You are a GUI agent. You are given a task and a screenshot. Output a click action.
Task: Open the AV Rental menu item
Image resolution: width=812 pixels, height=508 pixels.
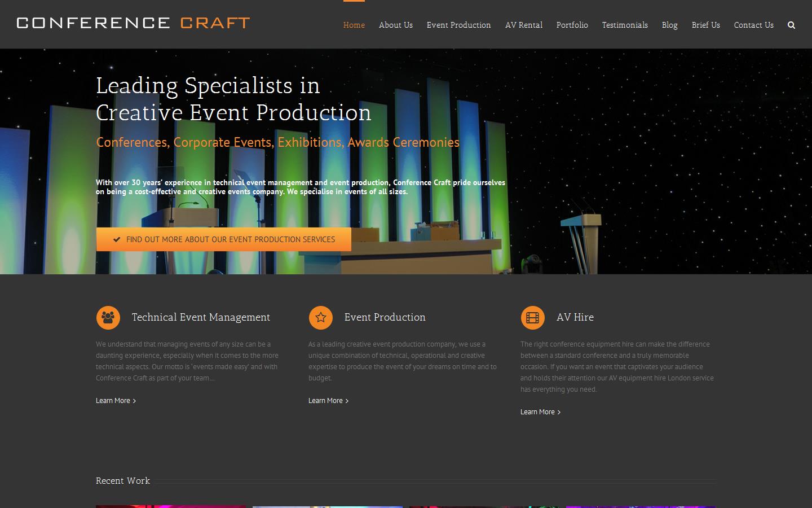[x=523, y=25]
